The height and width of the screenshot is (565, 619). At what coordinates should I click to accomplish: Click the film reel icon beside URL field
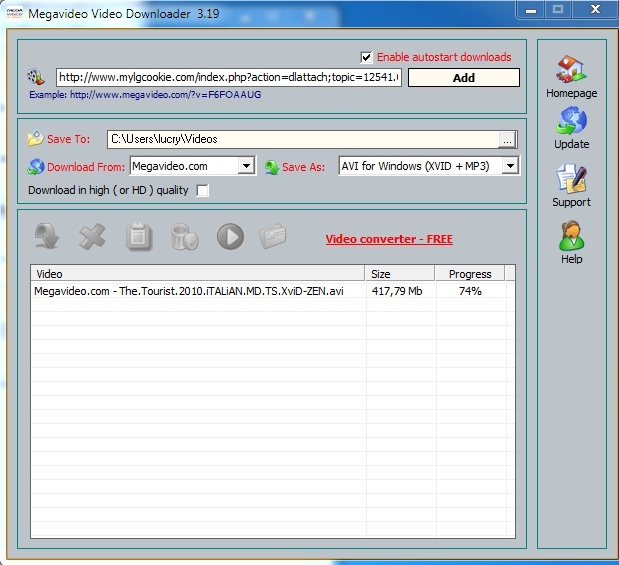(36, 77)
